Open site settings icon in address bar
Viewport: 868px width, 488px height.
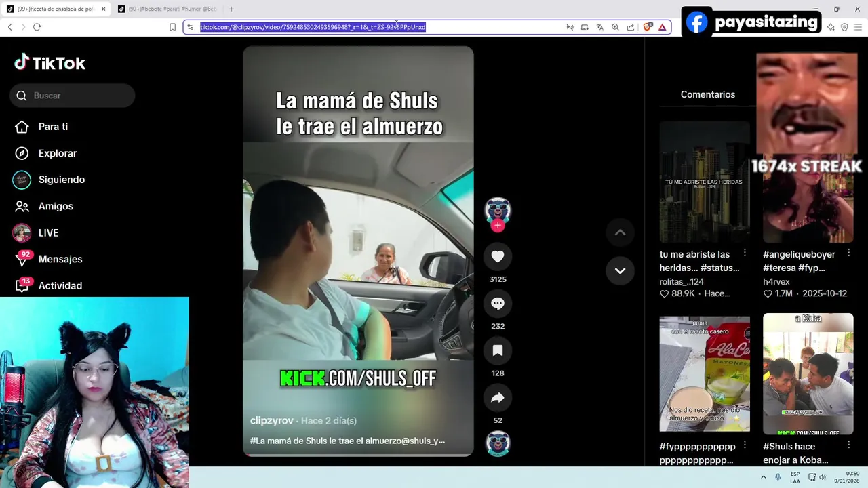(191, 27)
